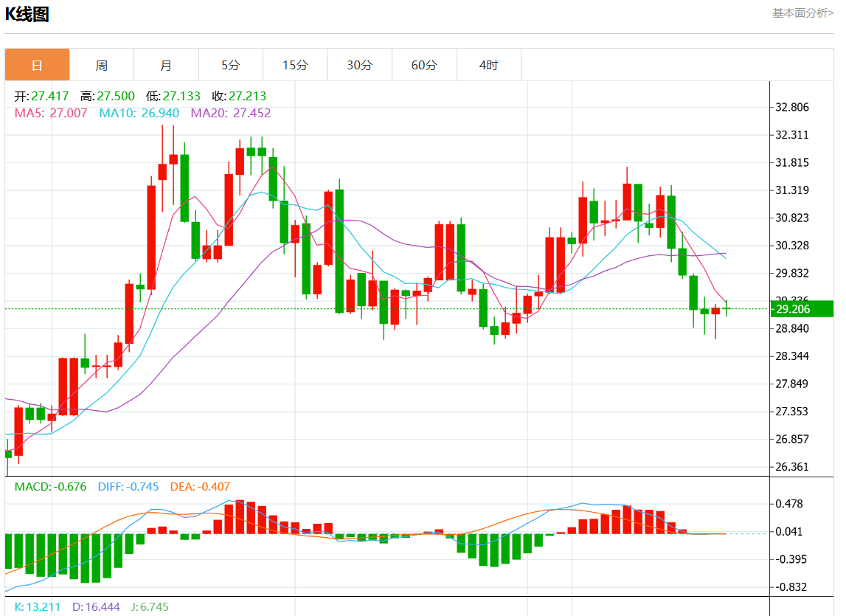Switch to the 5分 interval tab
This screenshot has height=616, width=846.
[x=231, y=65]
